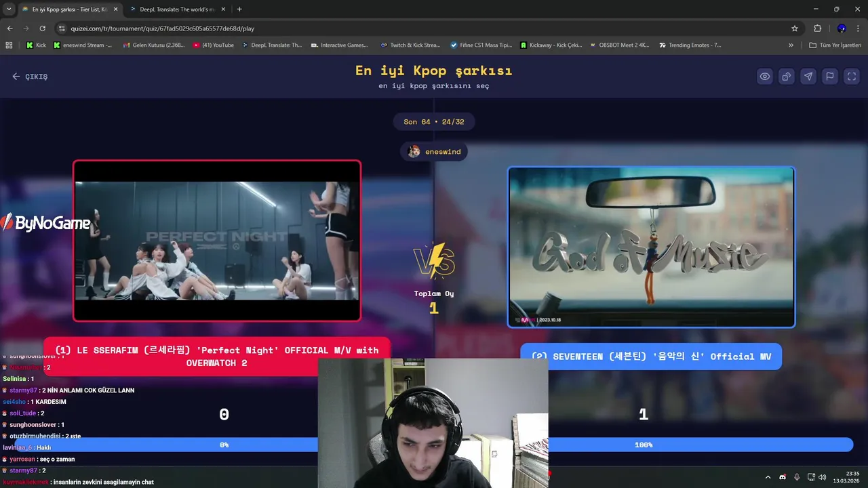This screenshot has width=868, height=488.
Task: Vote for LE SSERAFIM Perfect Night video
Action: (217, 241)
